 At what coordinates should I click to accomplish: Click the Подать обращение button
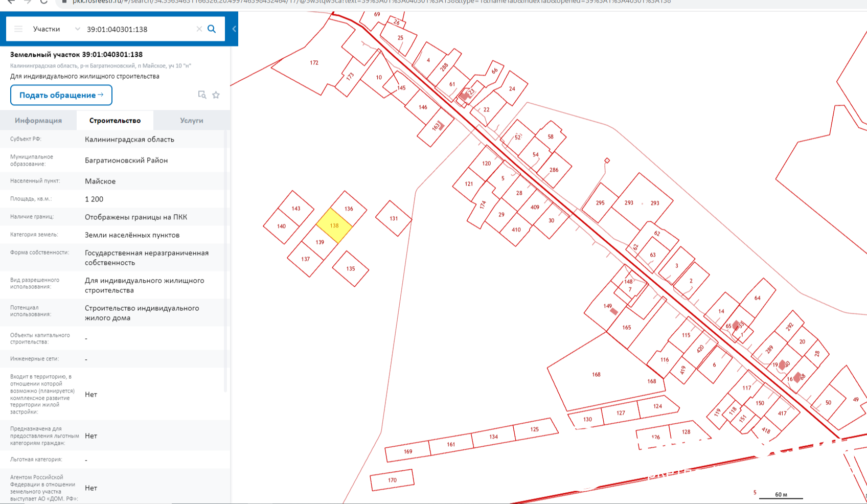(x=61, y=95)
